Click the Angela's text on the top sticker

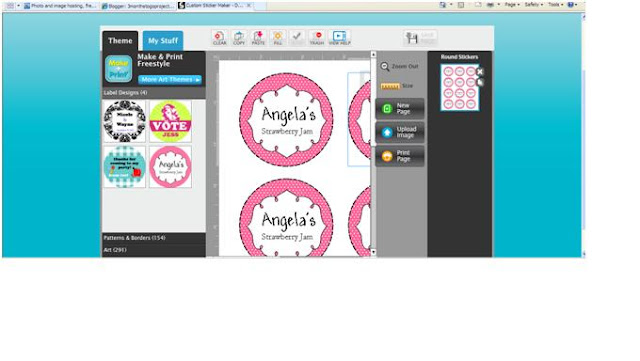[289, 115]
